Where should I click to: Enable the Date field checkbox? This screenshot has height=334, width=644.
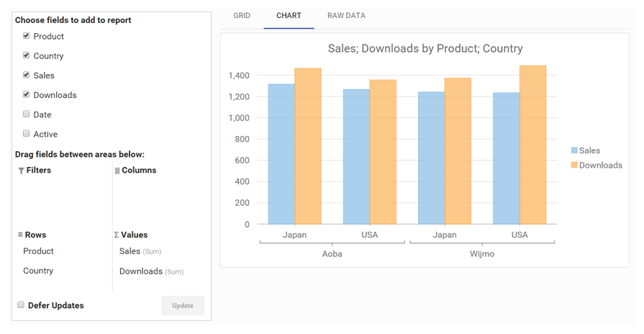(x=27, y=114)
